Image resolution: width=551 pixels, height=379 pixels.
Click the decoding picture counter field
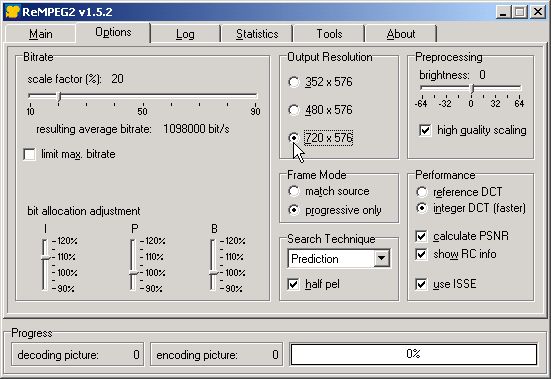pos(77,355)
